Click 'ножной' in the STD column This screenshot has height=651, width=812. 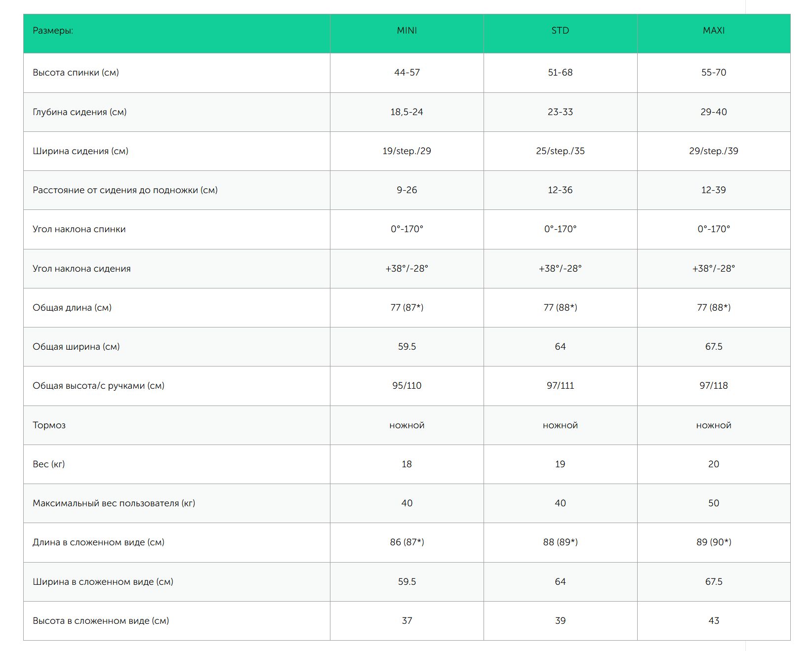click(x=560, y=425)
